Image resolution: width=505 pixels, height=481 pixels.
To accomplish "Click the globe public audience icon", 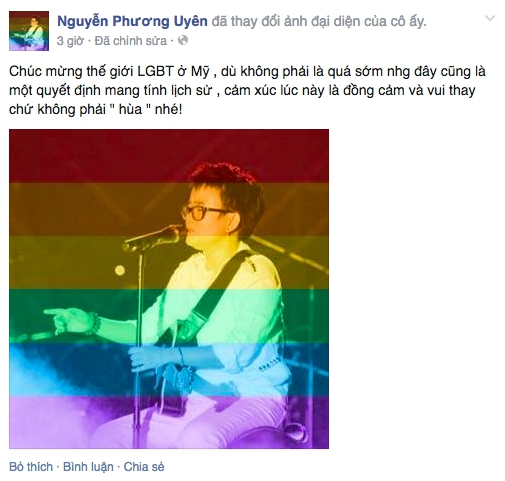I will 183,40.
